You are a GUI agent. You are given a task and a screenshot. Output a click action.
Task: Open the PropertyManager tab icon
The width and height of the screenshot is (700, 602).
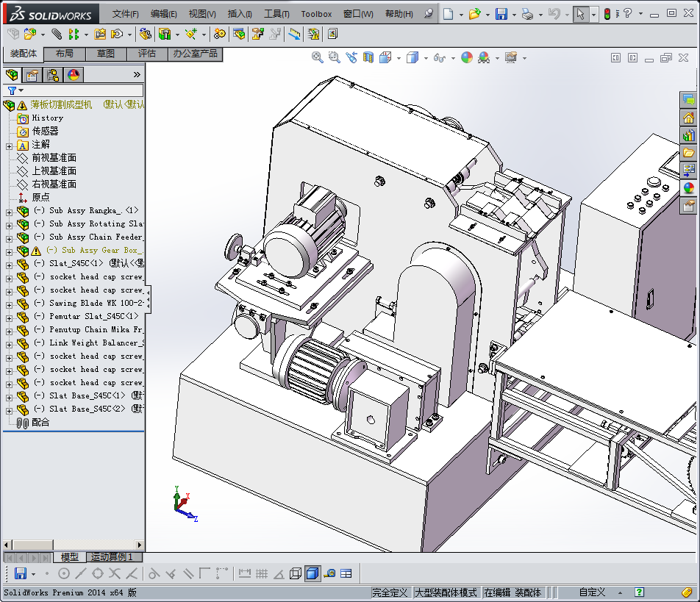coord(32,75)
